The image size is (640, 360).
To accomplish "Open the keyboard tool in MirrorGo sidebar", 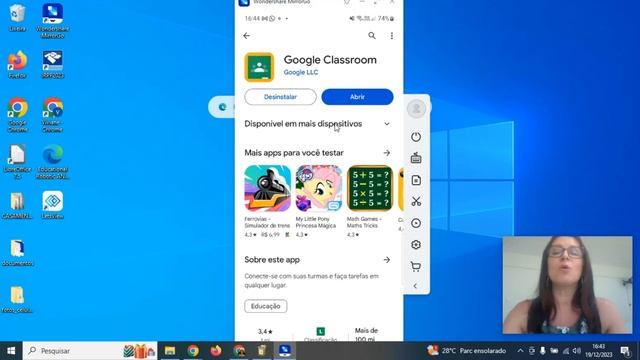I will [416, 158].
